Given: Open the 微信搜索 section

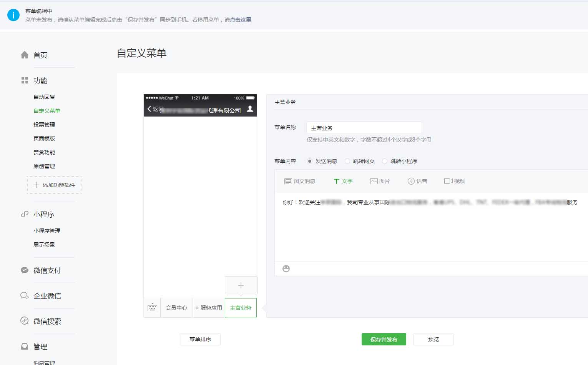Looking at the screenshot, I should pos(47,321).
